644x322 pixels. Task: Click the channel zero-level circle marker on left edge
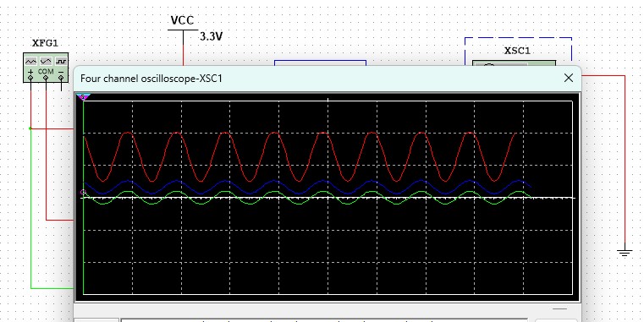pos(84,192)
